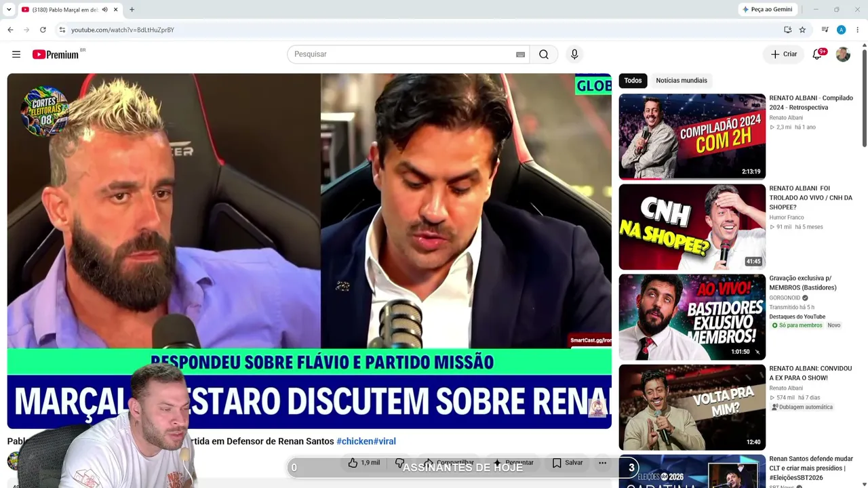868x488 pixels.
Task: Open the Criar create menu
Action: pos(785,54)
